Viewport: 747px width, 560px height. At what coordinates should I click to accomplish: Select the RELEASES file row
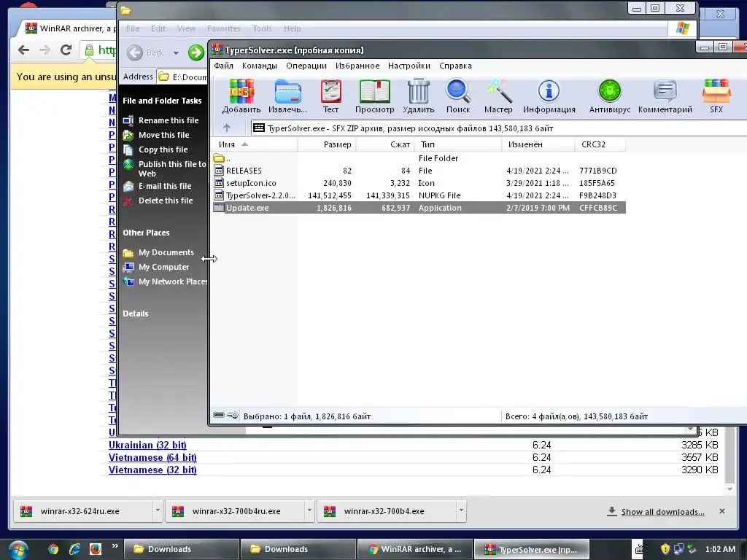[419, 171]
